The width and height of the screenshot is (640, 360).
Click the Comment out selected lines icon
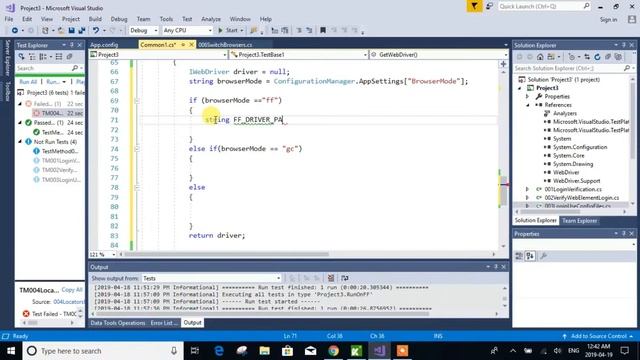coord(299,31)
